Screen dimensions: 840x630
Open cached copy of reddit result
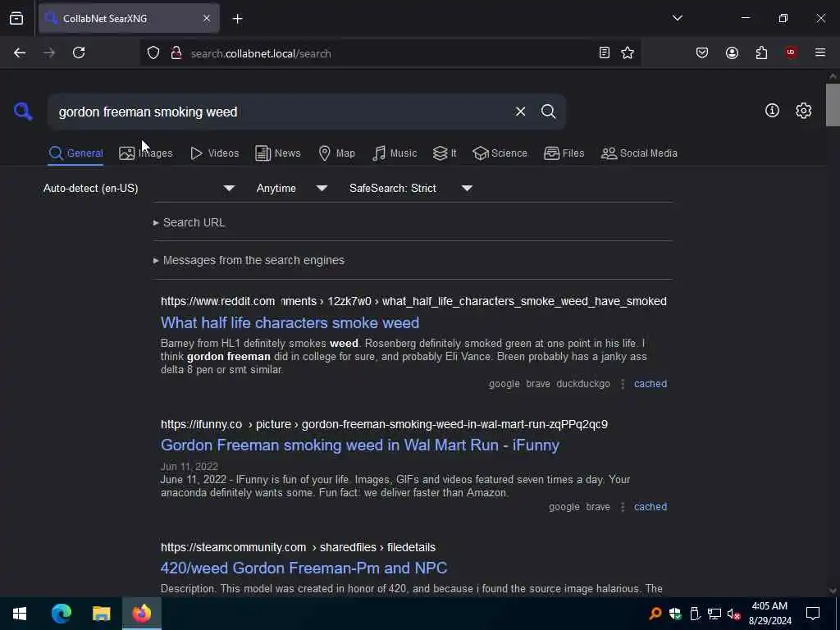tap(651, 384)
